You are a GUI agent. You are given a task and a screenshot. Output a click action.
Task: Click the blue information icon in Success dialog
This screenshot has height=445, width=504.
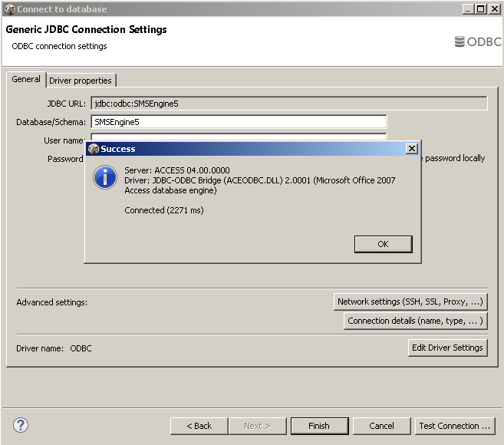click(x=104, y=177)
